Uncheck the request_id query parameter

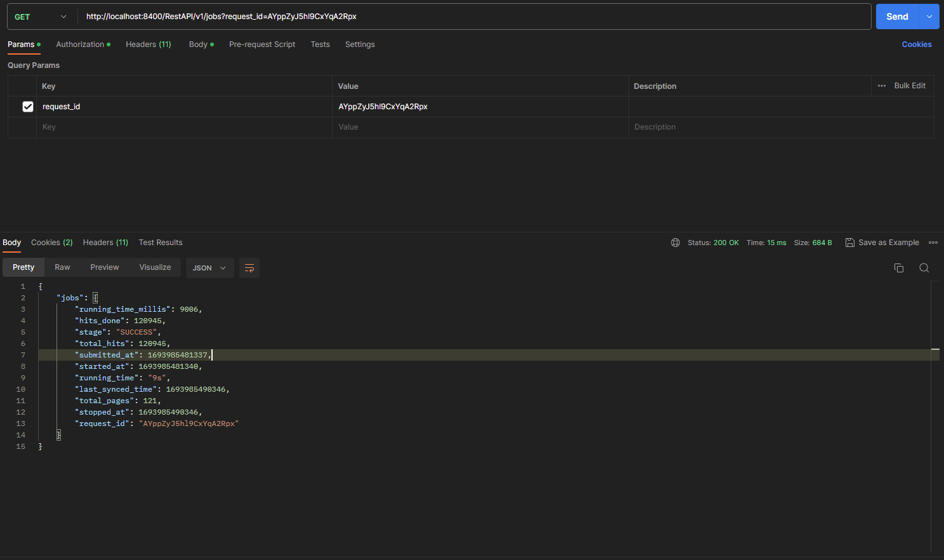[28, 106]
